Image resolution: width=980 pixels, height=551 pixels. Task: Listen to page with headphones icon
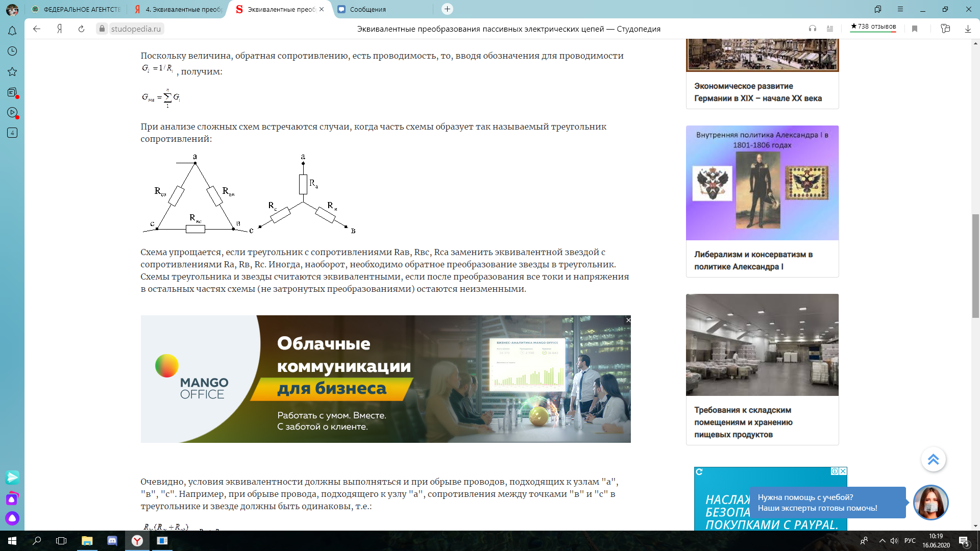coord(813,29)
